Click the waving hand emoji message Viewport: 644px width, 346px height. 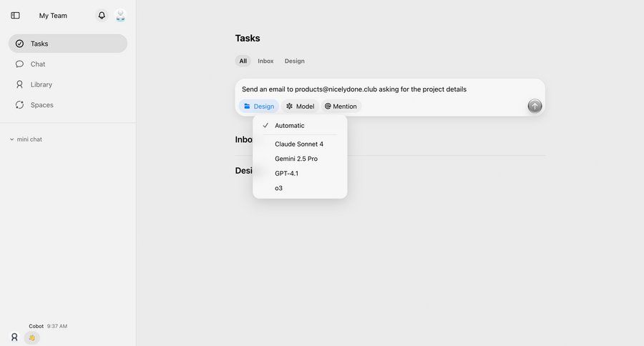32,338
